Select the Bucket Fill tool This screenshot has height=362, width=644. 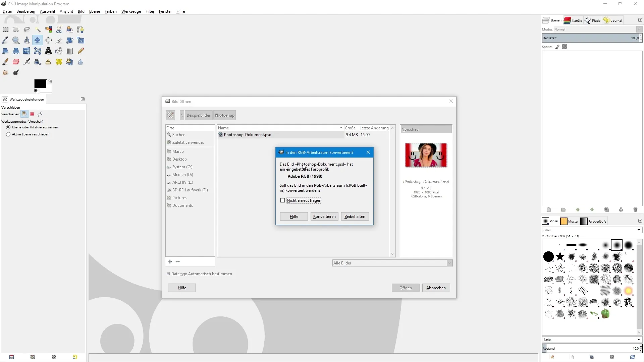point(59,51)
